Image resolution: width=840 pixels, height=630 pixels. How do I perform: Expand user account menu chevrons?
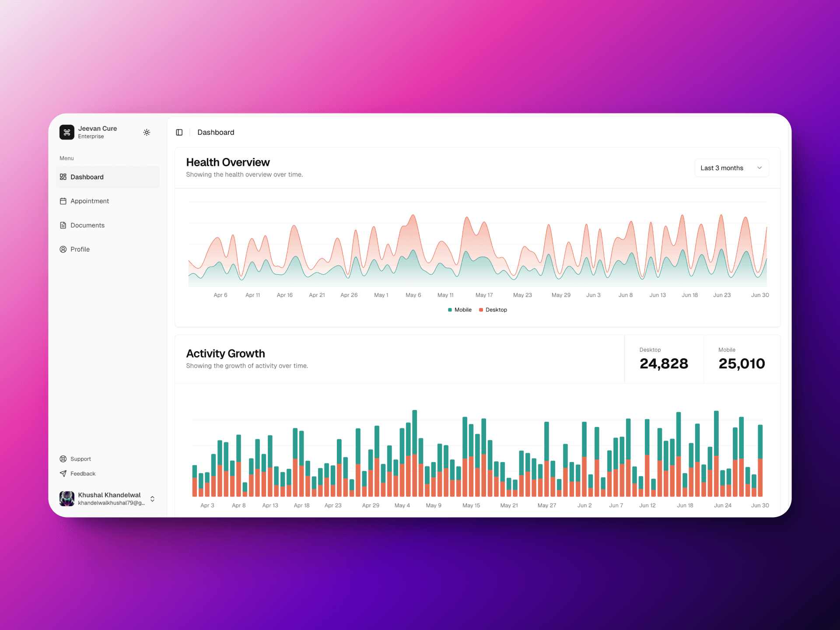pos(152,499)
